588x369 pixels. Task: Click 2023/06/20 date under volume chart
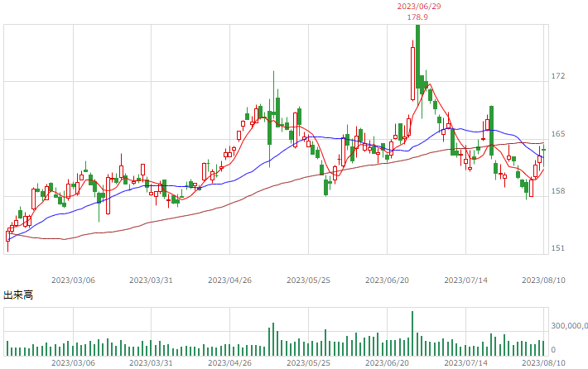point(387,363)
